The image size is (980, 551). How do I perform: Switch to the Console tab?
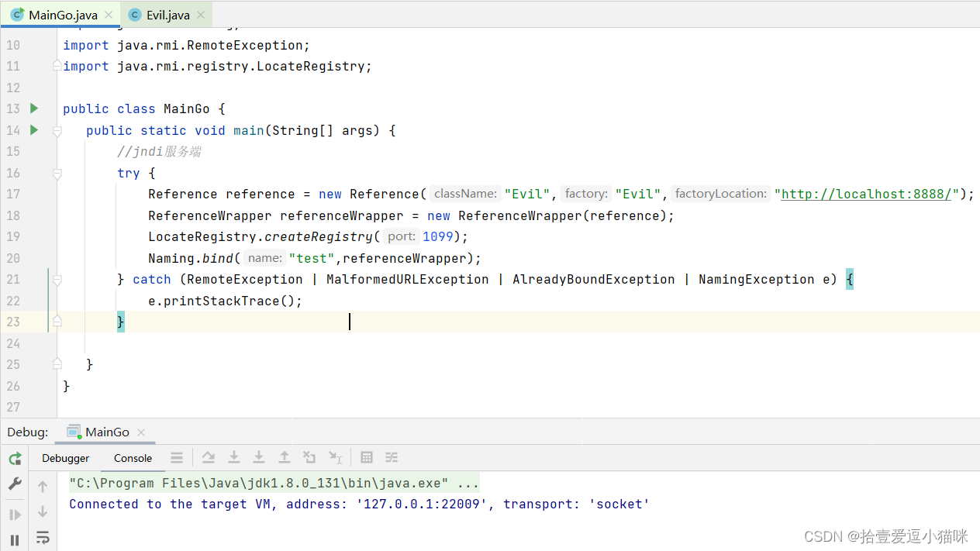pyautogui.click(x=133, y=458)
